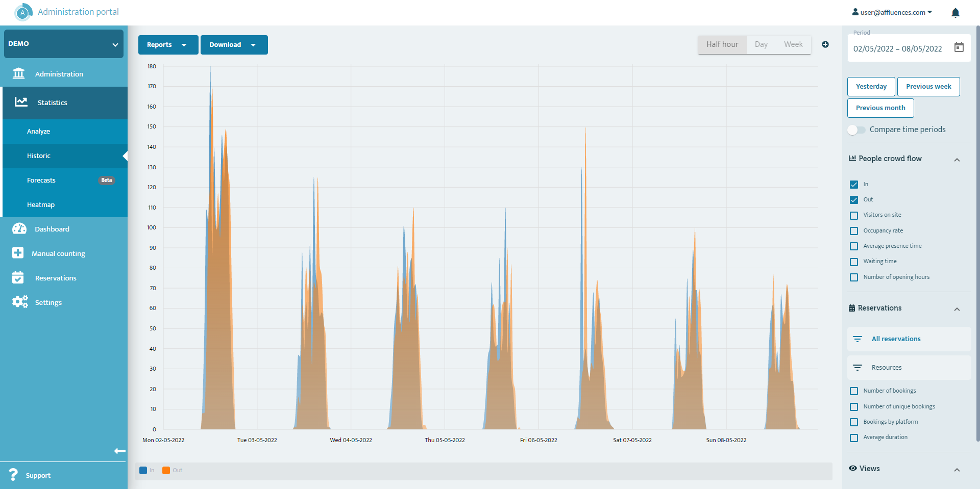Screen dimensions: 980x489
Task: Click the Support question mark icon
Action: 14,475
